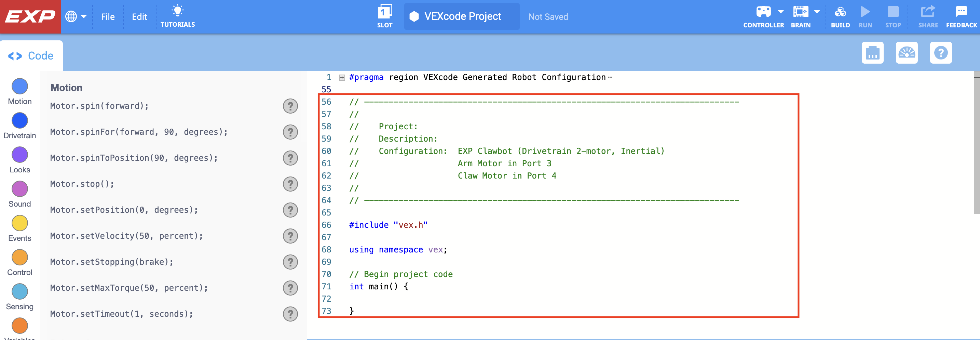Select the Sensing category icon
The width and height of the screenshot is (980, 340).
[x=20, y=292]
